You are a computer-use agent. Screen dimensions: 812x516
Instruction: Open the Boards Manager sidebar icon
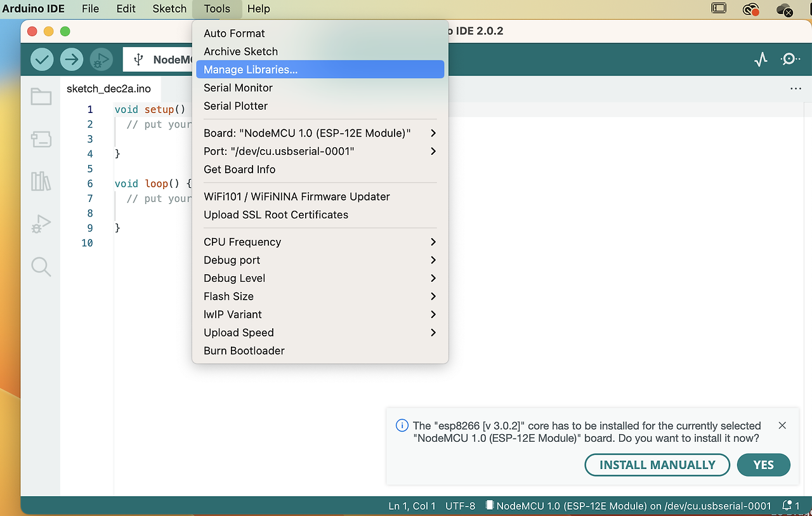tap(41, 140)
